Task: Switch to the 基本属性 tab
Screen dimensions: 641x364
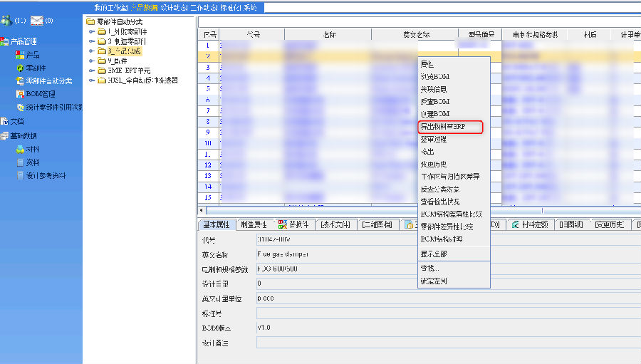Action: click(x=217, y=224)
